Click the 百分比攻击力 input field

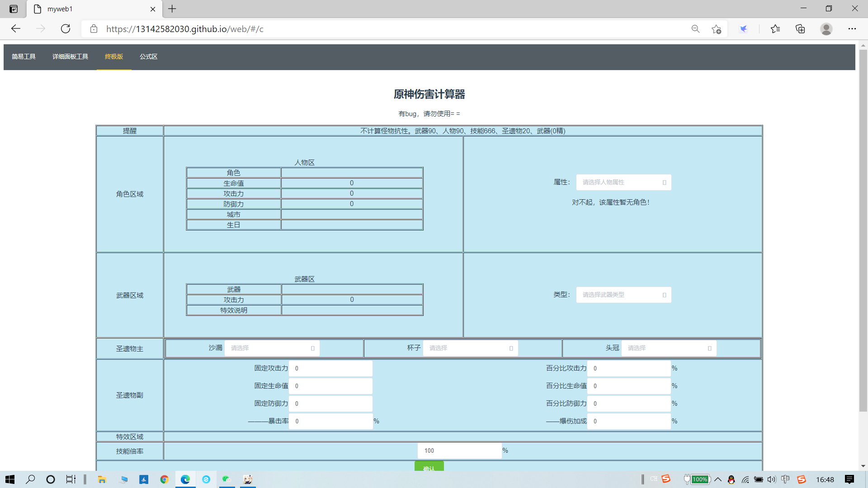tap(629, 368)
